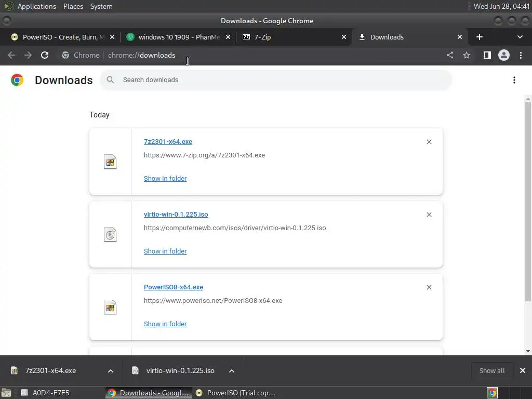532x399 pixels.
Task: Open the user profile avatar
Action: click(504, 55)
